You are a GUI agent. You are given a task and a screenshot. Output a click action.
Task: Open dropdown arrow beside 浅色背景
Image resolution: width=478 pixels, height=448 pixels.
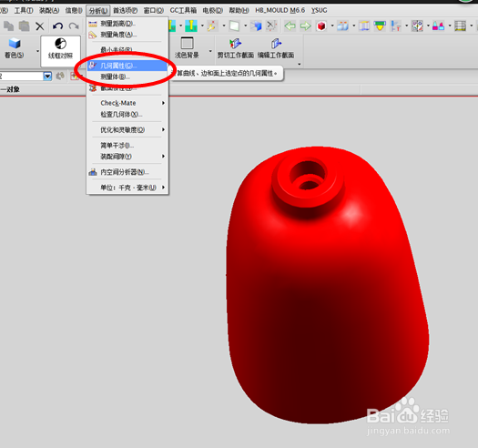pyautogui.click(x=210, y=51)
